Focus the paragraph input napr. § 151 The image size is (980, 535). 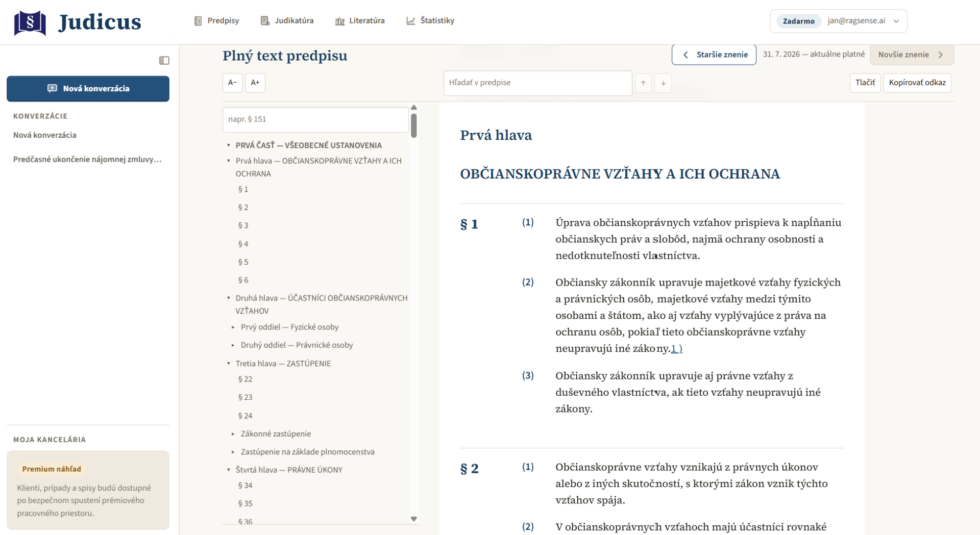point(315,119)
